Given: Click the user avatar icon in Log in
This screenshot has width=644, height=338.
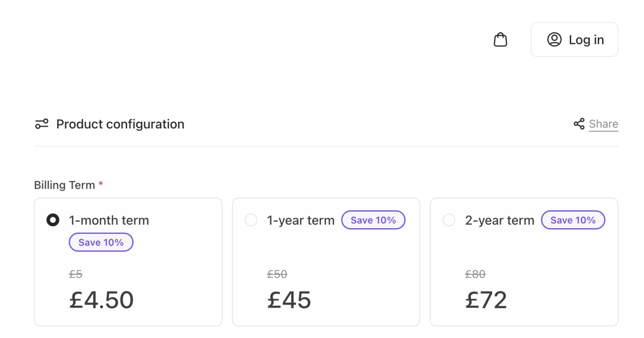Looking at the screenshot, I should click(554, 39).
